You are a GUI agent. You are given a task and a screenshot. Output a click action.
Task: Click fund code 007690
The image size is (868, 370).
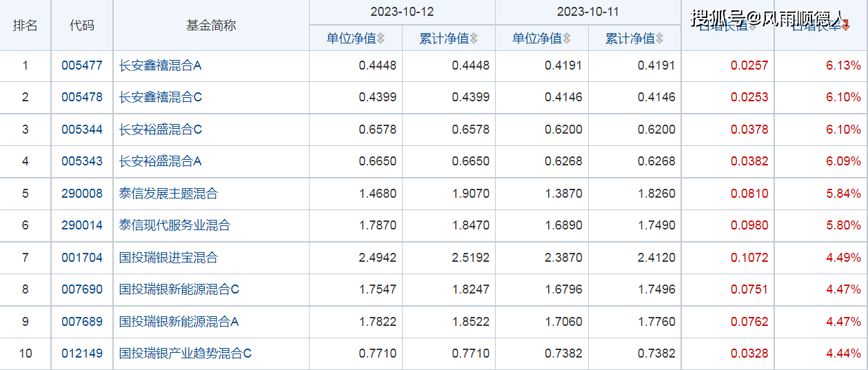pos(81,289)
